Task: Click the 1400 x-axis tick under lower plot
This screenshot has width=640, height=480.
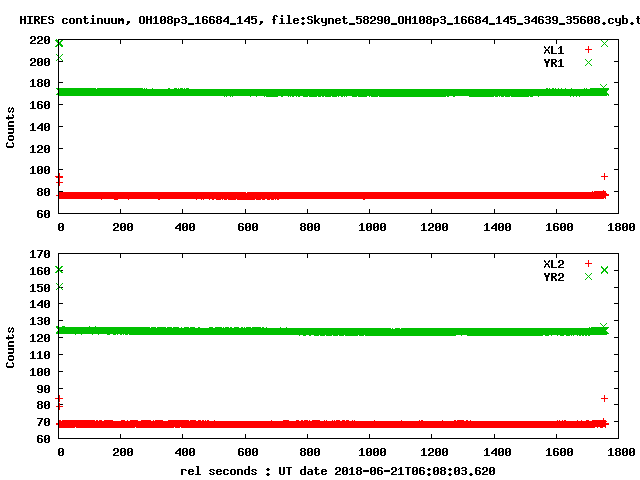Action: click(x=497, y=452)
